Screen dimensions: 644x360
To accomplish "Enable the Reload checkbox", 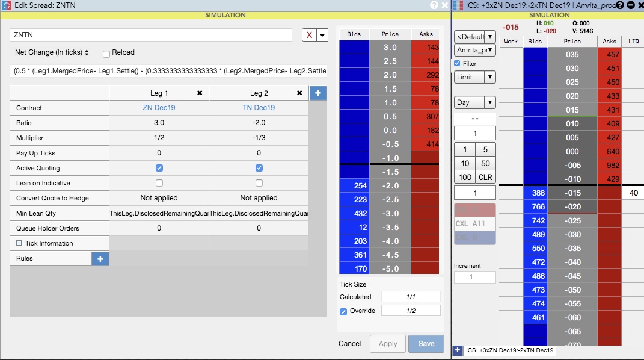I will (x=106, y=53).
